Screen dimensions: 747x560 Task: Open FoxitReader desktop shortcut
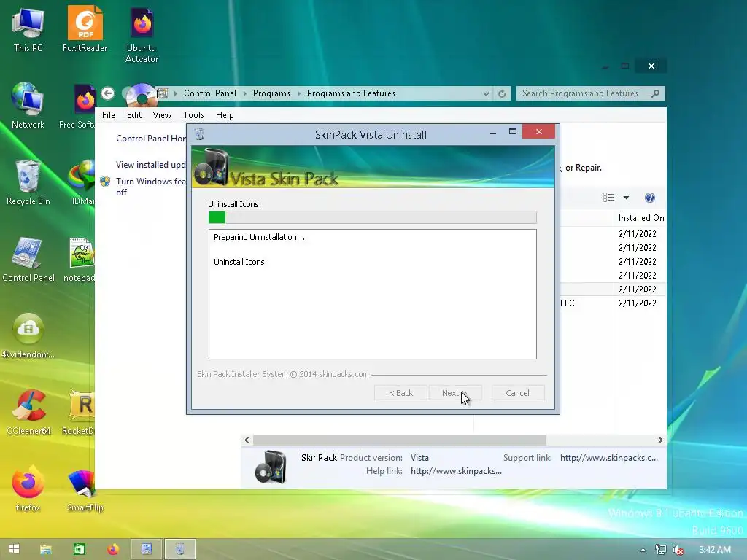pos(85,29)
